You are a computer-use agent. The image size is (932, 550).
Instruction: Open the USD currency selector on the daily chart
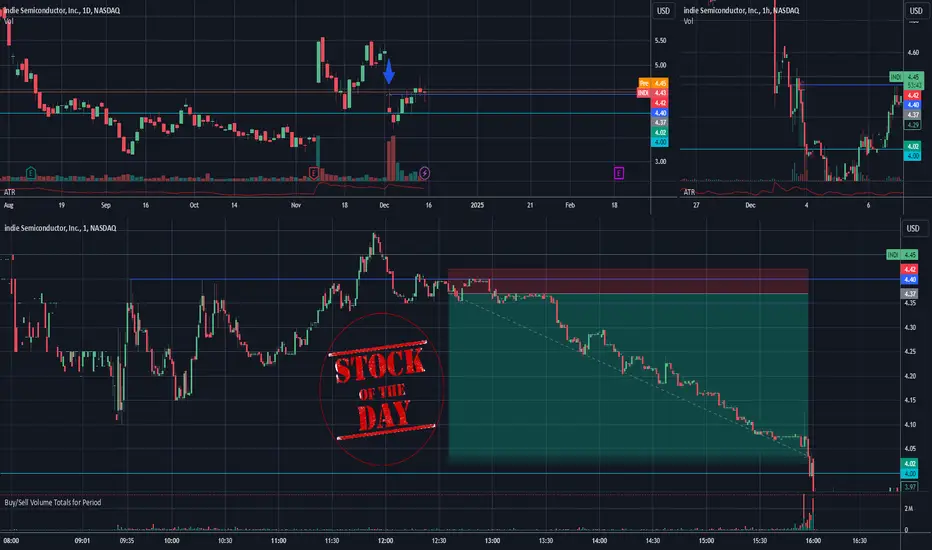pyautogui.click(x=663, y=11)
